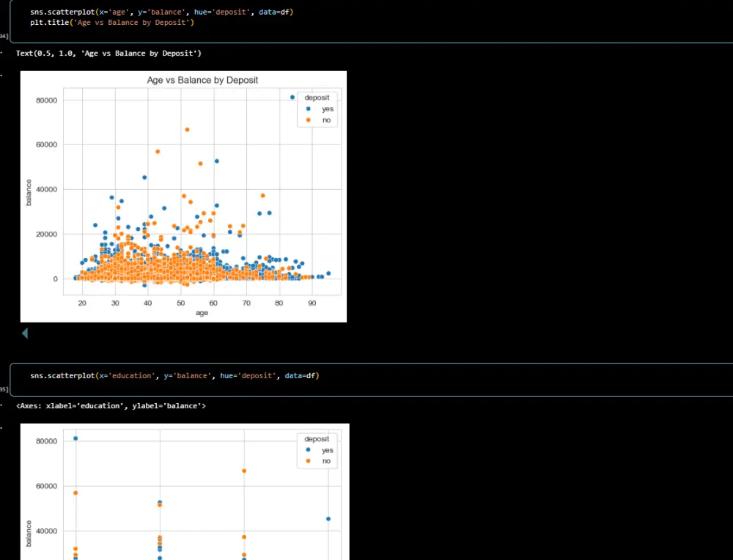733x560 pixels.
Task: Click the 'deposit' legend title in the education plot
Action: pos(317,439)
